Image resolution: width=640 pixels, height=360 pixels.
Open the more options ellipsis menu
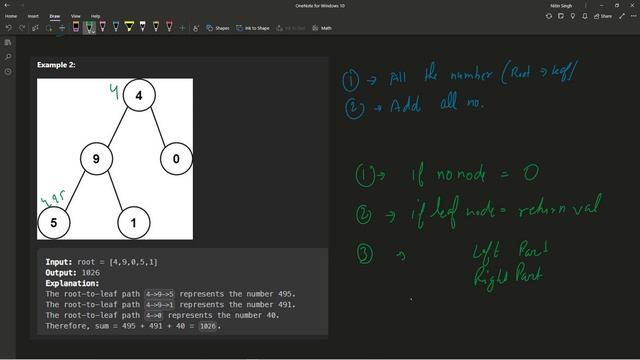633,16
